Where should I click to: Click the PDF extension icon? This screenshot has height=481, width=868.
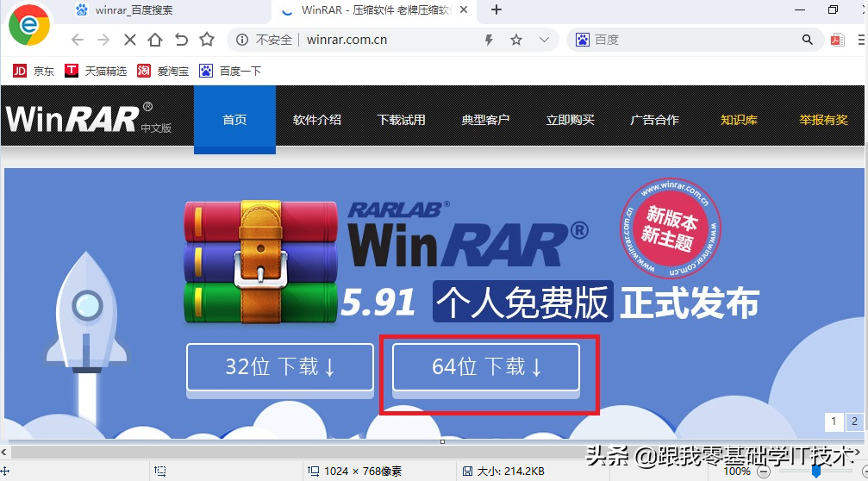tap(837, 40)
